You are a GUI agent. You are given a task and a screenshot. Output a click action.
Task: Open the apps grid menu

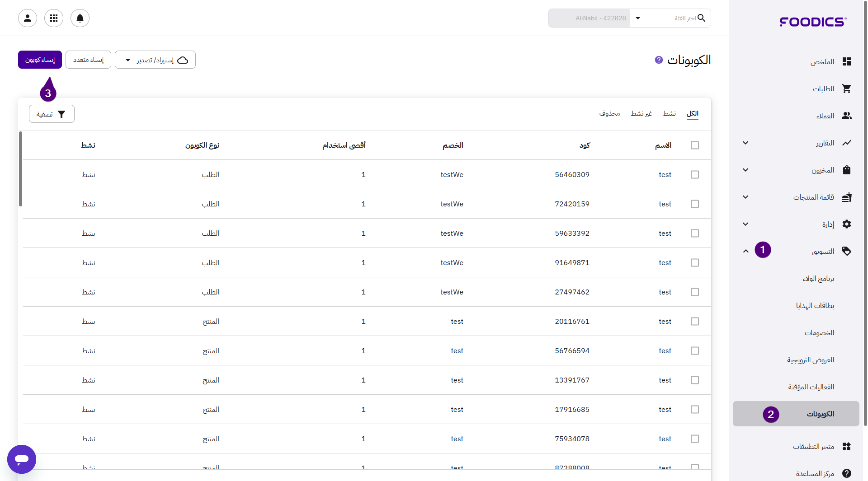click(54, 18)
